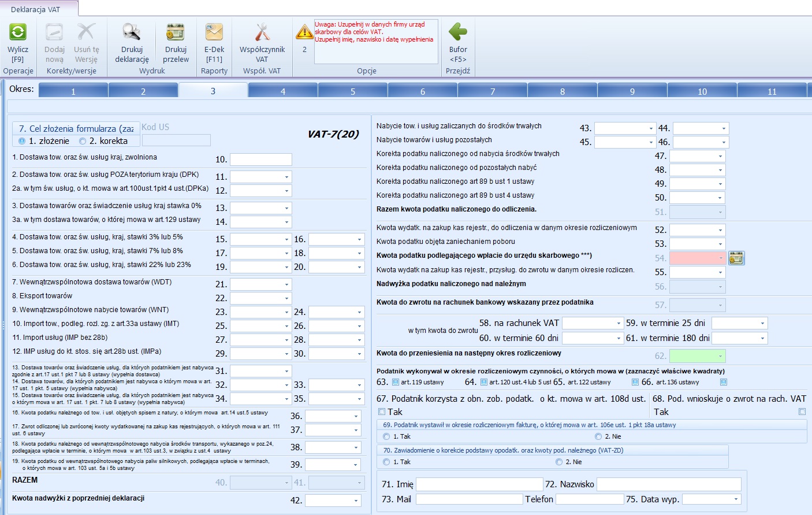Expand field 42 dropdown

[x=356, y=501]
